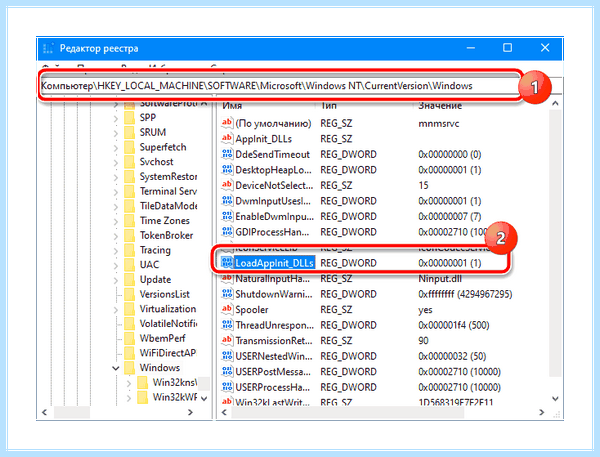Expand the Time Zones tree node

pos(116,222)
